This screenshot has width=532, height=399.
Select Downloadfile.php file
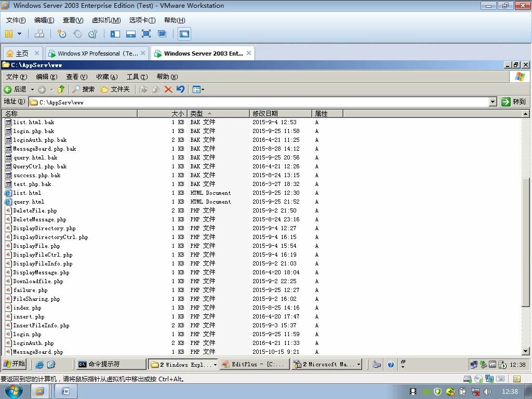point(38,281)
